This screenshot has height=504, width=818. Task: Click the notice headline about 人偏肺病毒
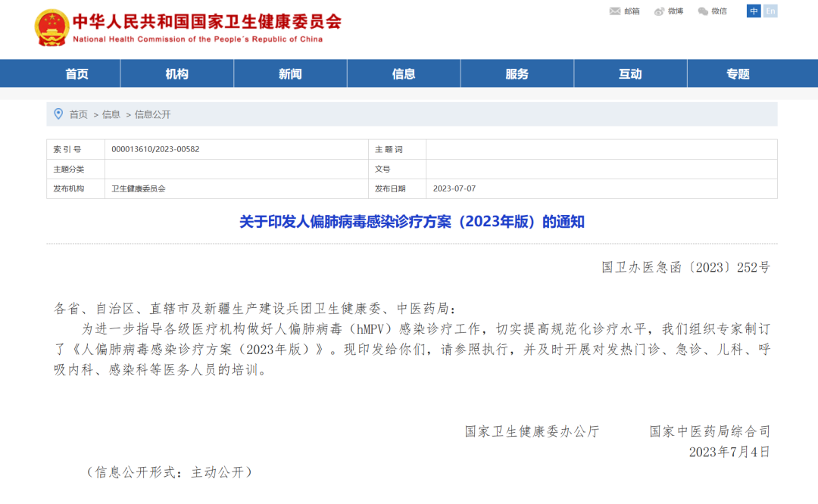coord(411,222)
